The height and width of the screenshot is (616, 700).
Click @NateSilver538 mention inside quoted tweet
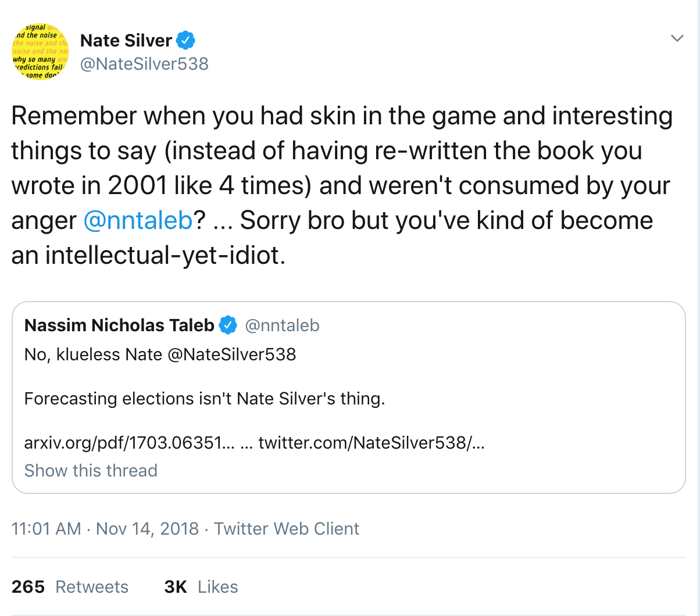[231, 354]
